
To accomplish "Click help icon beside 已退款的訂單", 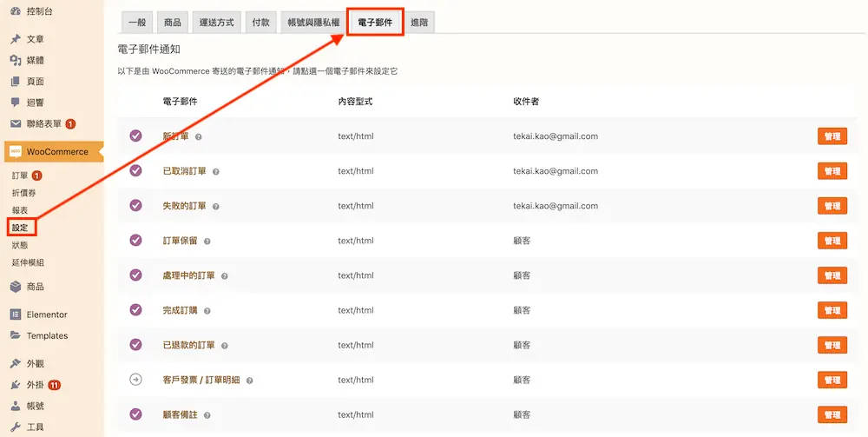I will coord(224,346).
